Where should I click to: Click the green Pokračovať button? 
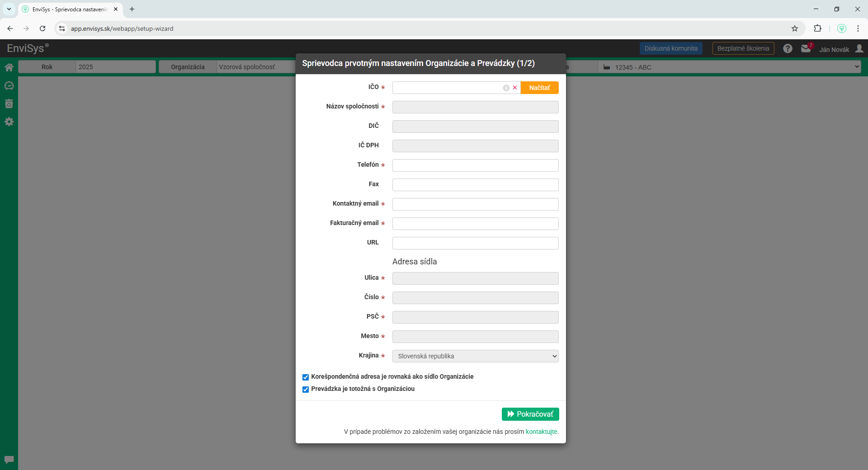(530, 414)
